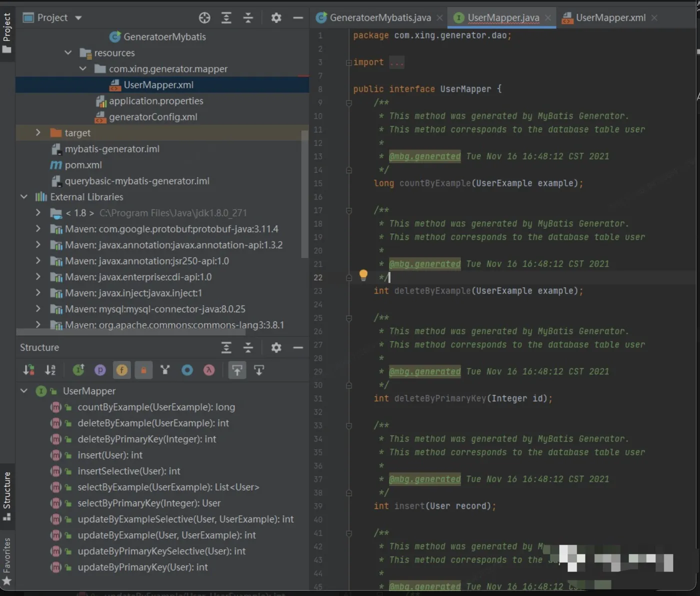Select GeneratoerMybatis class in project tree

(164, 36)
